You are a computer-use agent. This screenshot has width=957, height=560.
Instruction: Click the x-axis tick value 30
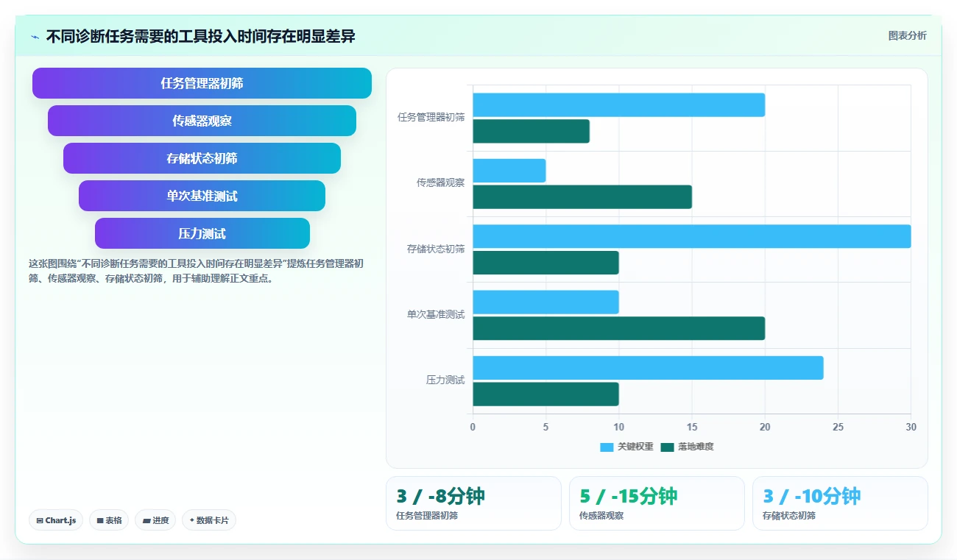(911, 427)
